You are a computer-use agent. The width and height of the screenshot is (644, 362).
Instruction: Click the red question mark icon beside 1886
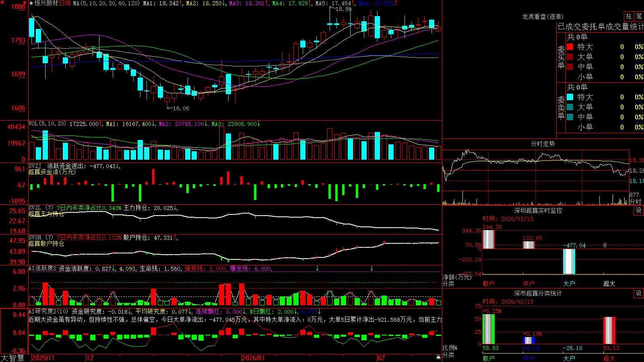25,3
